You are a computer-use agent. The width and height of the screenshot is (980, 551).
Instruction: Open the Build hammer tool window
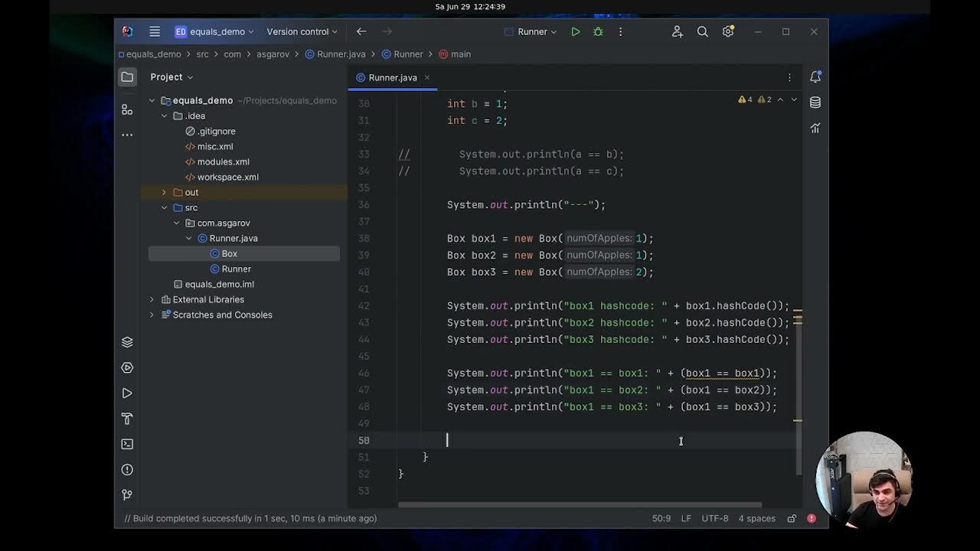(127, 419)
